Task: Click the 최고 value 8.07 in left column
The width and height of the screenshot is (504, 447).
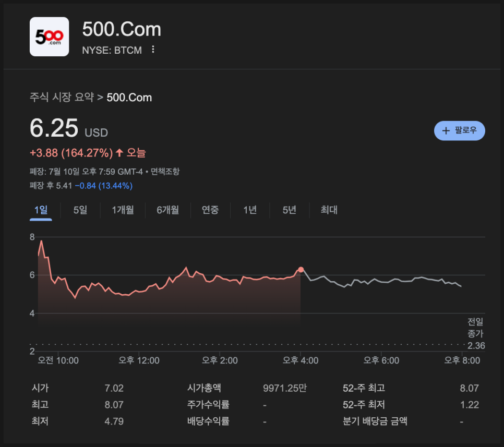Action: coord(114,405)
